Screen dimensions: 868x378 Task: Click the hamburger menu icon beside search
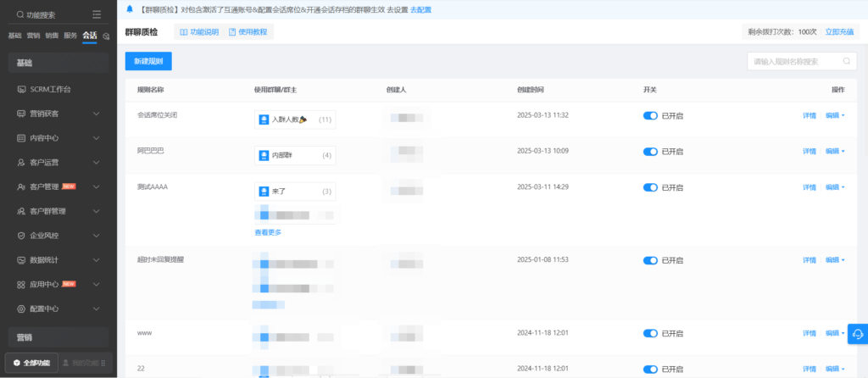click(x=97, y=14)
